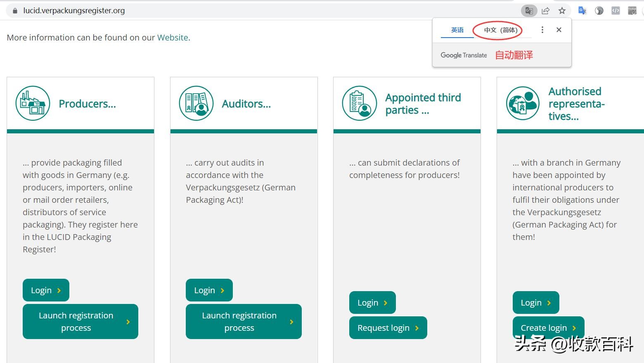Click the Appointed third parties clipboard icon
The image size is (644, 363).
(x=360, y=103)
